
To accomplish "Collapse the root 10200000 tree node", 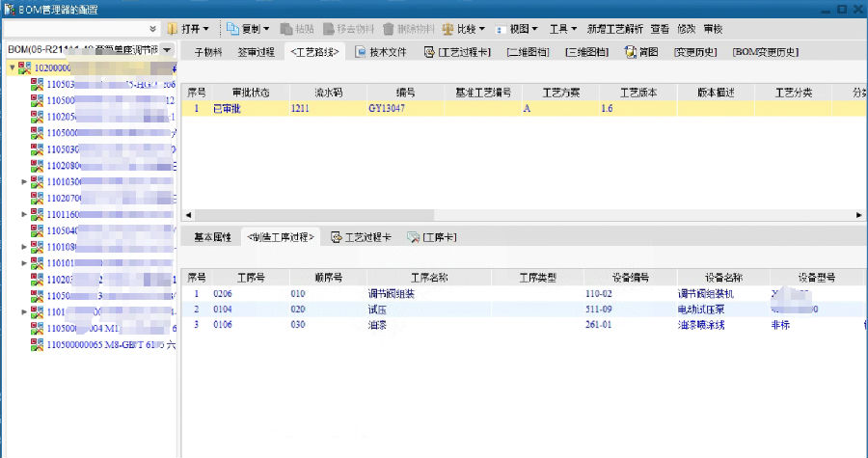I will [x=13, y=67].
